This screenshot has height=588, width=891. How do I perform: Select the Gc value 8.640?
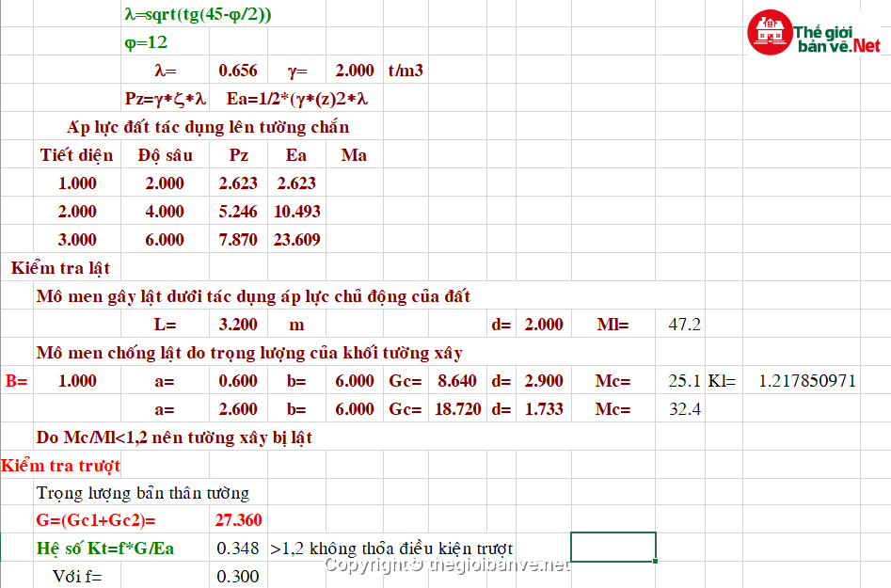point(457,381)
